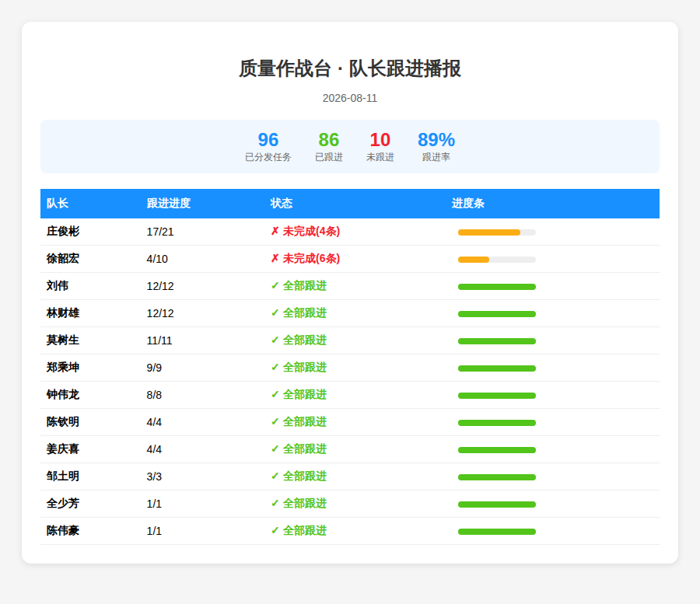Click the 9/9 progress value

tap(154, 368)
